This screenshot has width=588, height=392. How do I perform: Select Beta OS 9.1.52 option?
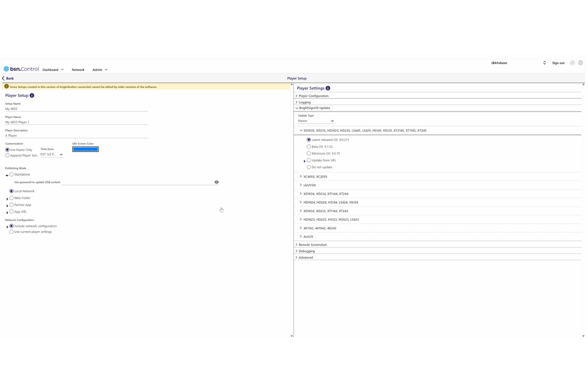(309, 147)
